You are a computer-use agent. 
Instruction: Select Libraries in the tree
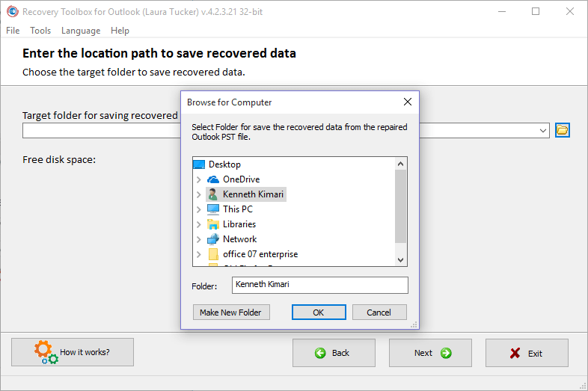point(239,224)
